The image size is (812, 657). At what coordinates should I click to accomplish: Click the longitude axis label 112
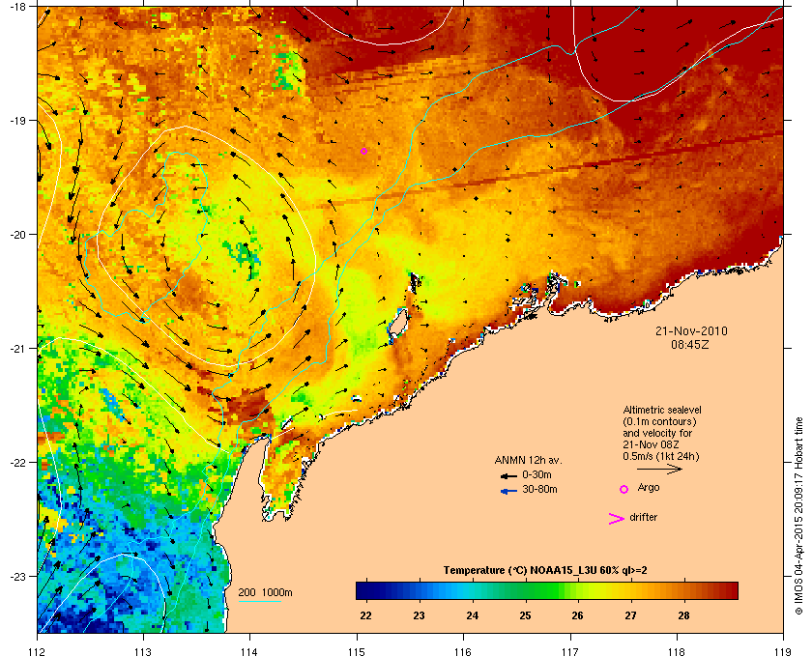38,652
